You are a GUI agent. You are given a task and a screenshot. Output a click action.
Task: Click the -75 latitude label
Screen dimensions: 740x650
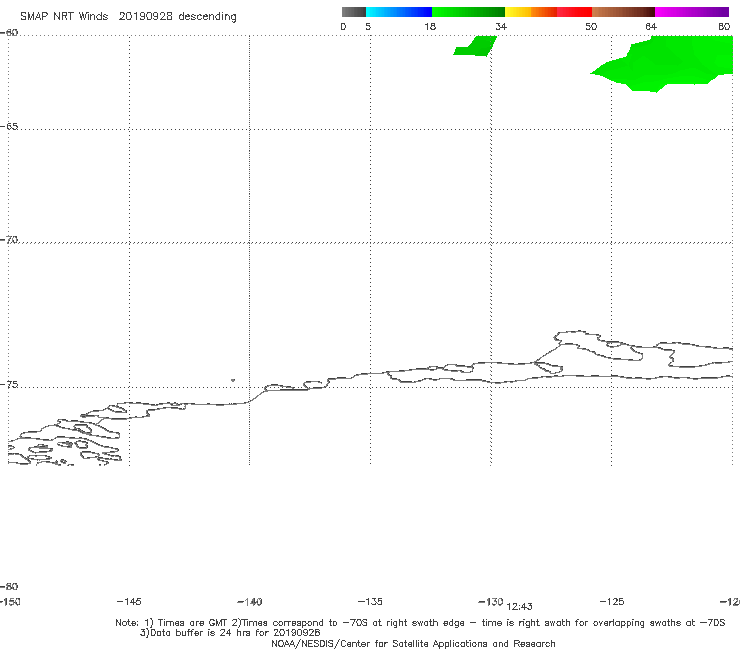(x=9, y=384)
